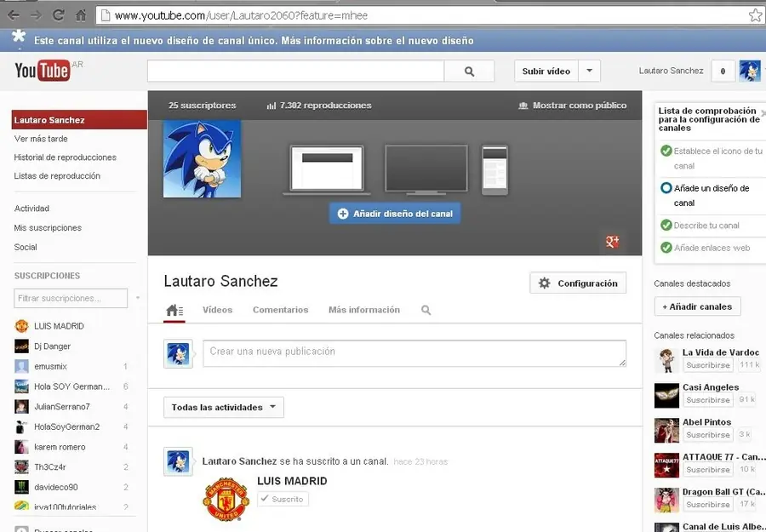Subscribe to Casi Angeles
766x532 pixels.
[x=708, y=400]
